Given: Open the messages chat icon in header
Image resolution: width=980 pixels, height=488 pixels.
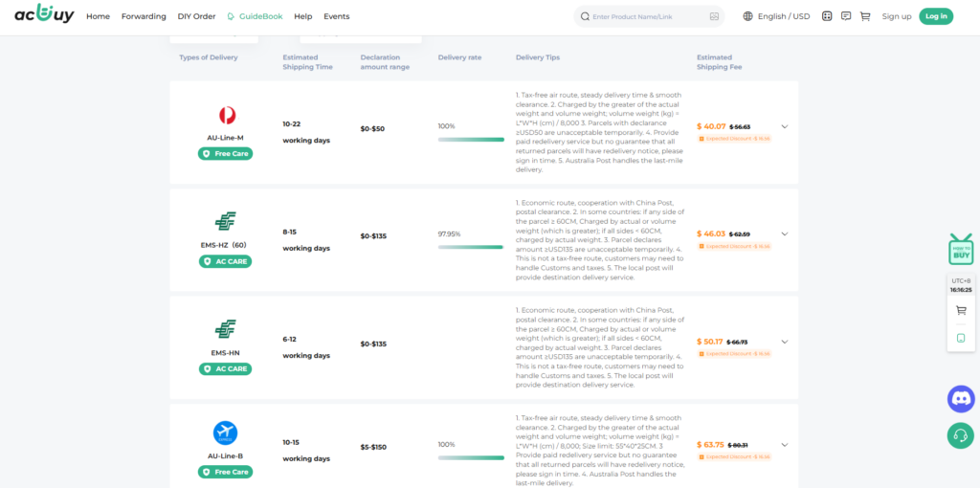Looking at the screenshot, I should pyautogui.click(x=846, y=16).
